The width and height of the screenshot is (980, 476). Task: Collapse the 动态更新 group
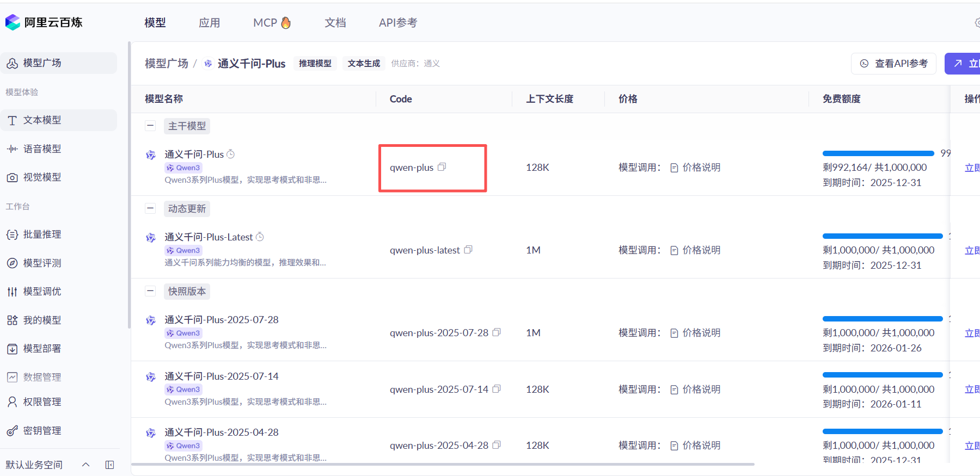click(150, 208)
